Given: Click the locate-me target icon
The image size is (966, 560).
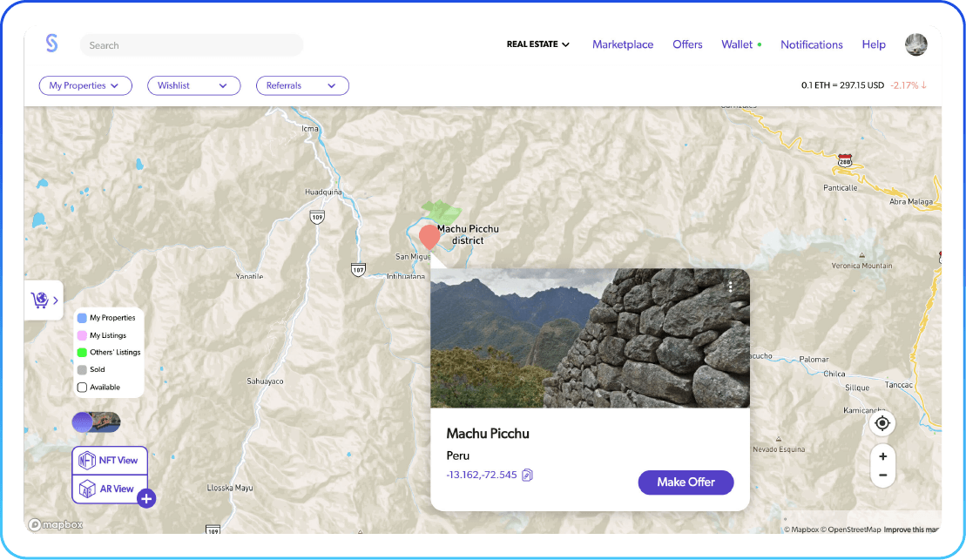Looking at the screenshot, I should tap(882, 423).
